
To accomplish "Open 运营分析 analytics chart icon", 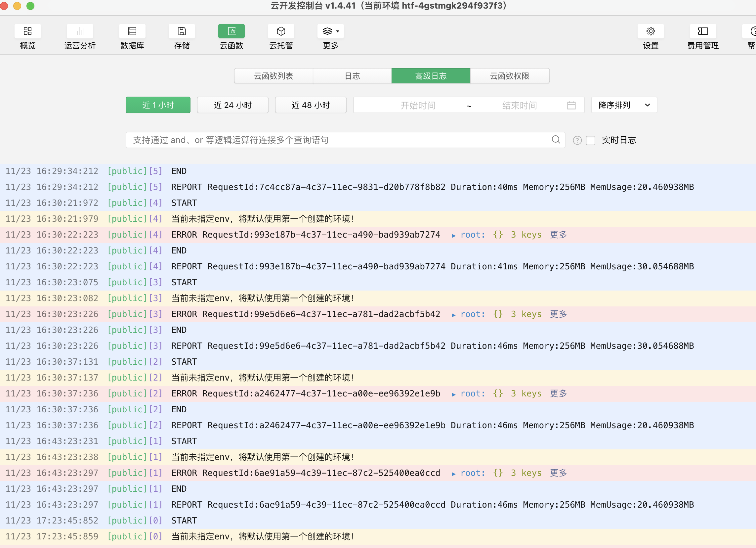I will pyautogui.click(x=80, y=31).
